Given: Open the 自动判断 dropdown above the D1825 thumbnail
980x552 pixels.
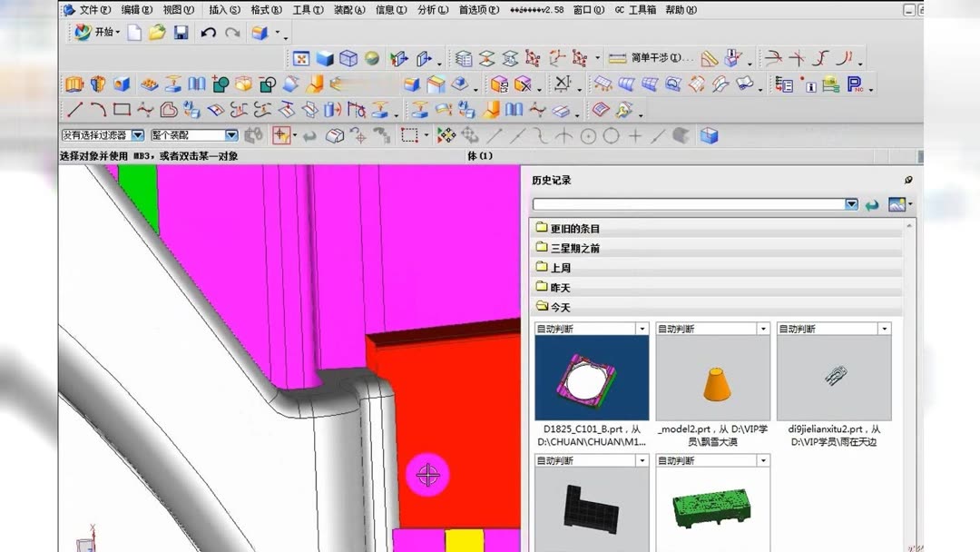Looking at the screenshot, I should (x=642, y=328).
